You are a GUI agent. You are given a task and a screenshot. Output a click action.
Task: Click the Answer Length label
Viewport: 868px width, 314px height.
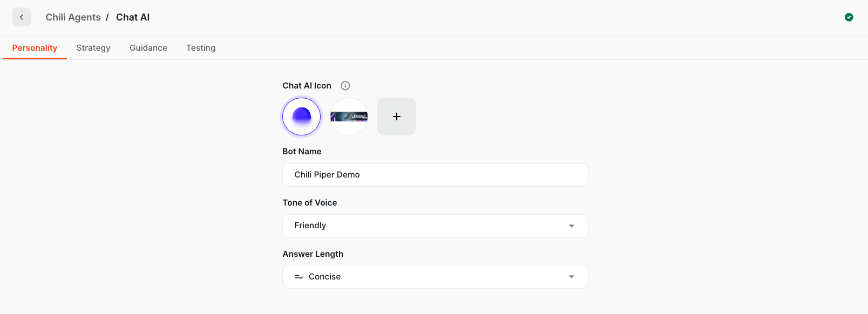click(313, 254)
